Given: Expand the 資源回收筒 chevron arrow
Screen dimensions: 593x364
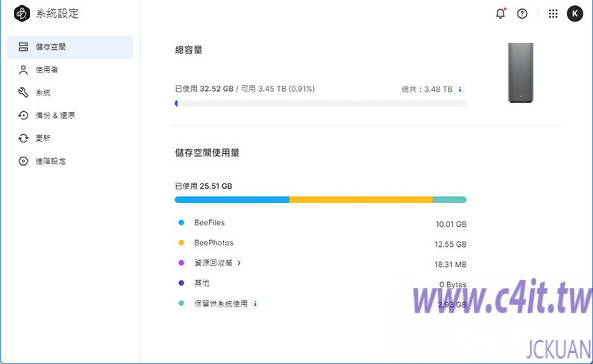Looking at the screenshot, I should (x=239, y=263).
